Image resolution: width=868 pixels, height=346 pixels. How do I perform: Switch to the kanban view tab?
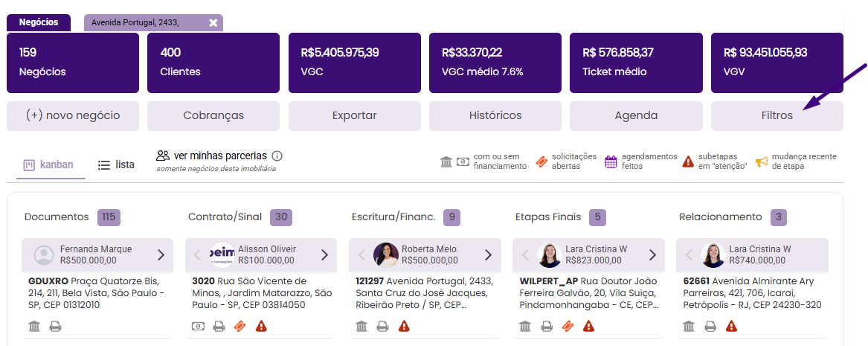click(49, 165)
